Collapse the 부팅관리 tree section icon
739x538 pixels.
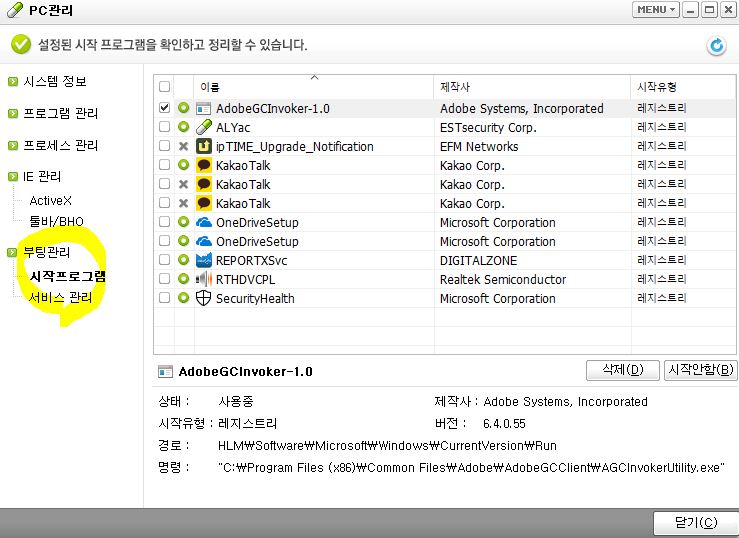click(13, 253)
